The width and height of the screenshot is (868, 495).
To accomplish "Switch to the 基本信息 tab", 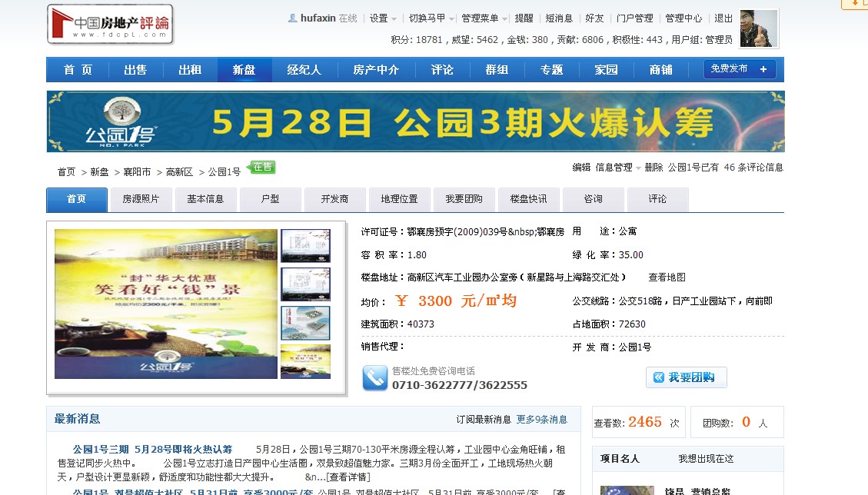I will (x=205, y=199).
